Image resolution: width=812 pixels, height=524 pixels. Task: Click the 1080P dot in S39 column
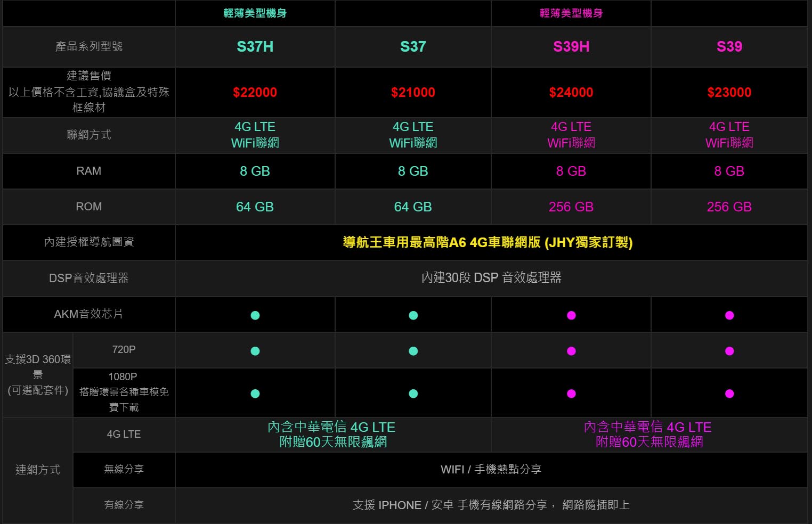click(x=729, y=394)
